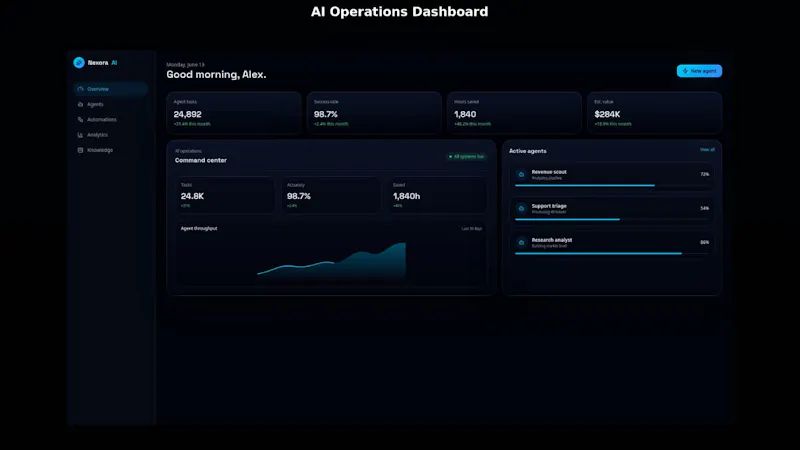Click the Agent throughput label
The image size is (800, 450).
pyautogui.click(x=199, y=229)
